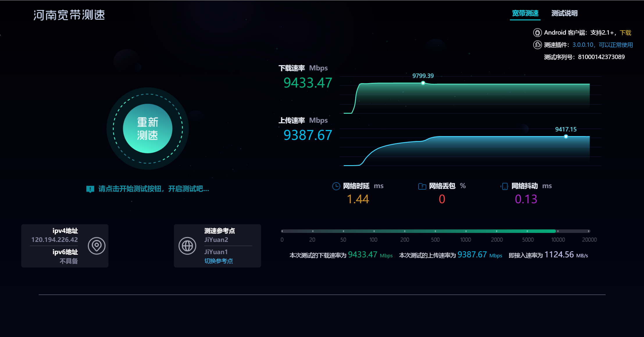
Task: Click the latency value 1.44
Action: [358, 199]
